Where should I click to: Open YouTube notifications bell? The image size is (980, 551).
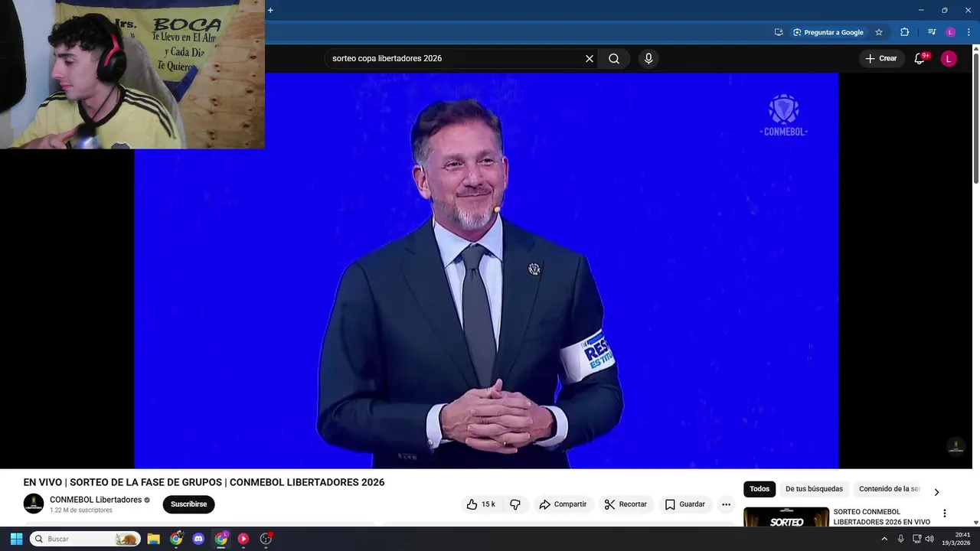(920, 58)
